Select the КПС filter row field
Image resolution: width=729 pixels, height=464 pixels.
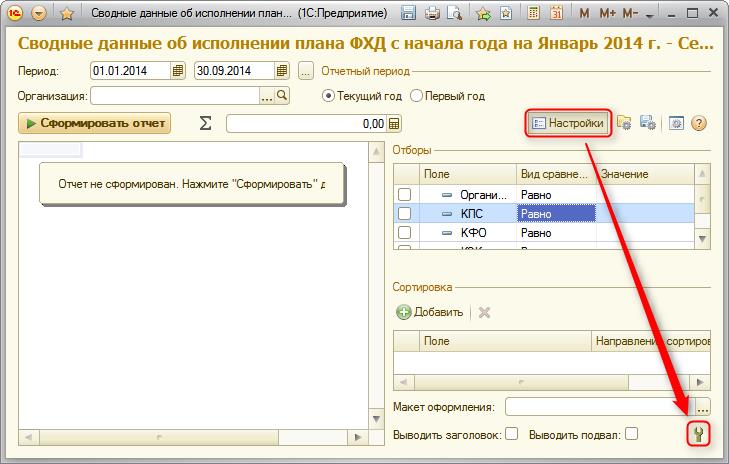coord(468,213)
